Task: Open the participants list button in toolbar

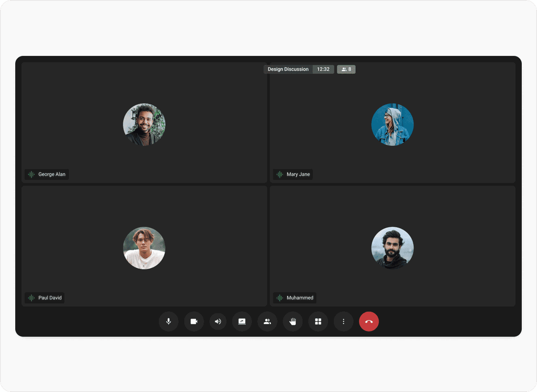Action: [267, 321]
